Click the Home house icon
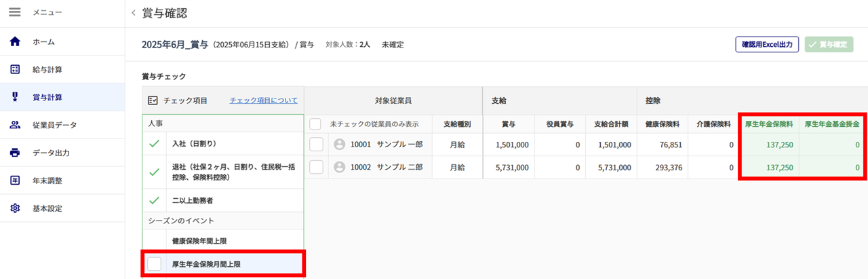 click(x=15, y=42)
